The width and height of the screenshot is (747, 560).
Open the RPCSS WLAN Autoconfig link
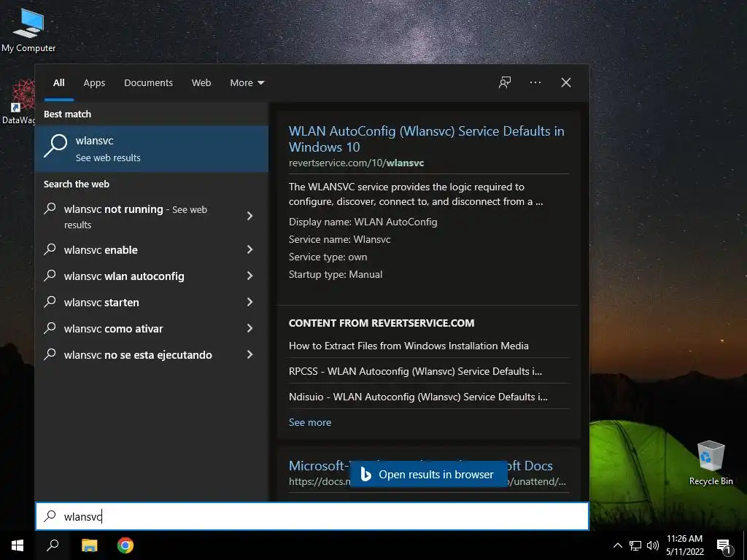(x=415, y=371)
